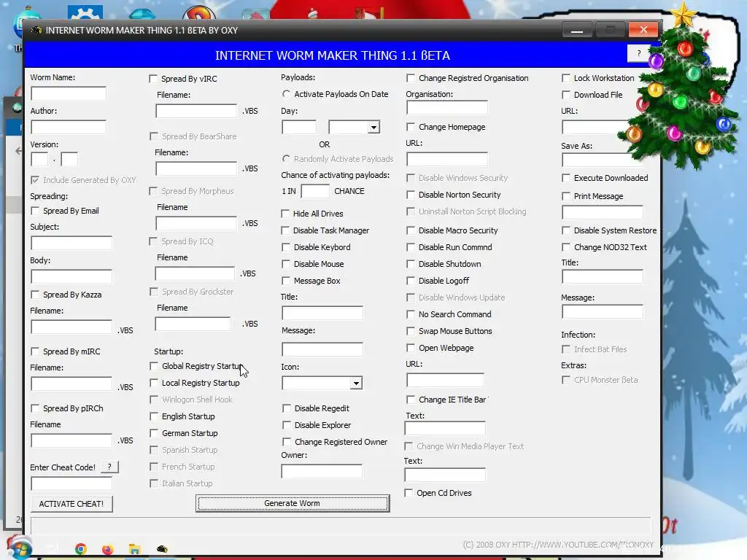This screenshot has width=747, height=560.
Task: Click the ACTIVATE CHEAT! button
Action: [71, 504]
